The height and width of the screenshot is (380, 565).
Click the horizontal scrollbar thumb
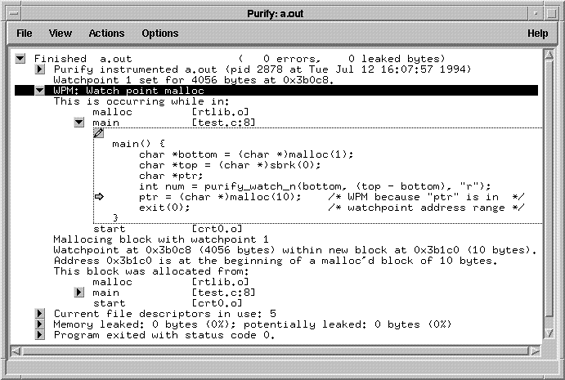[x=276, y=351]
